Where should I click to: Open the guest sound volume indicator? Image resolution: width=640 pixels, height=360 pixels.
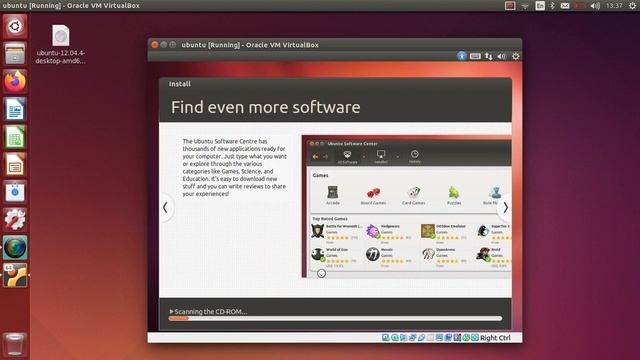click(502, 56)
